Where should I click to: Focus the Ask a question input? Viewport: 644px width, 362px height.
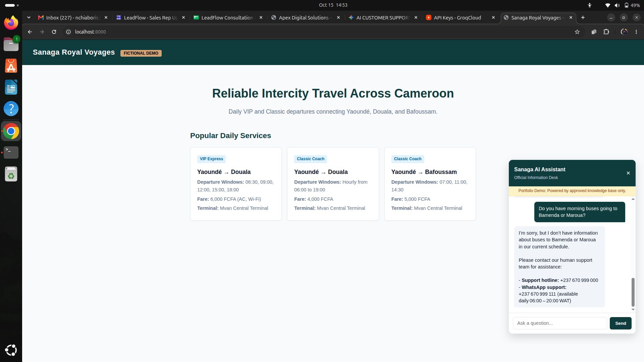pyautogui.click(x=560, y=323)
